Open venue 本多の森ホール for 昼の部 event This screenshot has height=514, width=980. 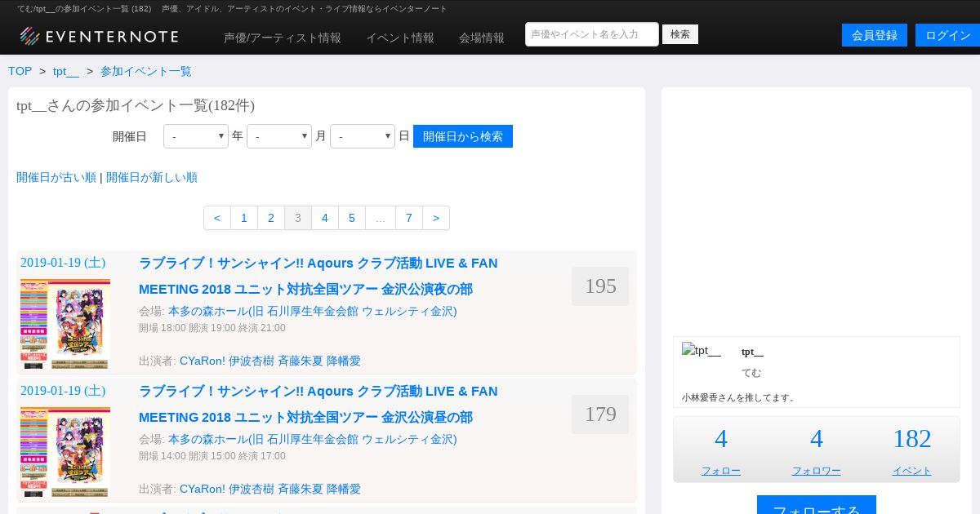click(313, 439)
